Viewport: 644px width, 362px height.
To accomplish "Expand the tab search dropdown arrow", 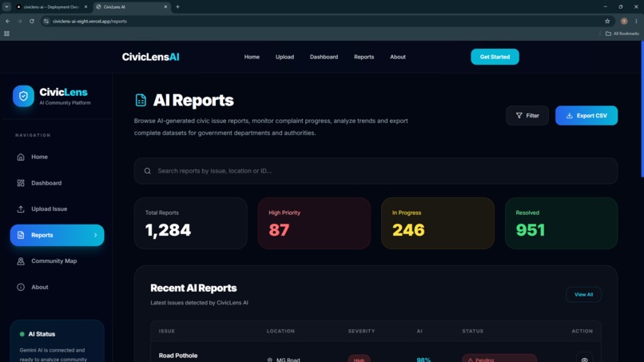I will (6, 6).
